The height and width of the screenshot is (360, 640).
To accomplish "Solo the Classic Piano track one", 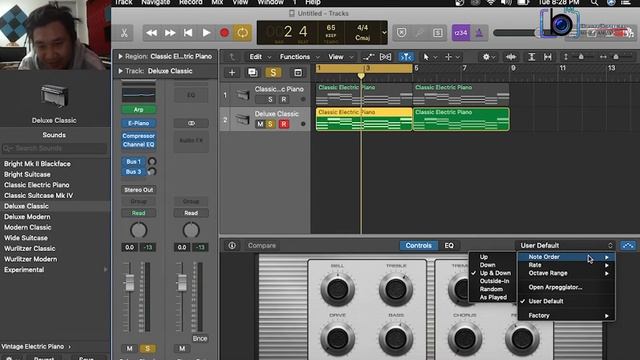I will coord(270,99).
